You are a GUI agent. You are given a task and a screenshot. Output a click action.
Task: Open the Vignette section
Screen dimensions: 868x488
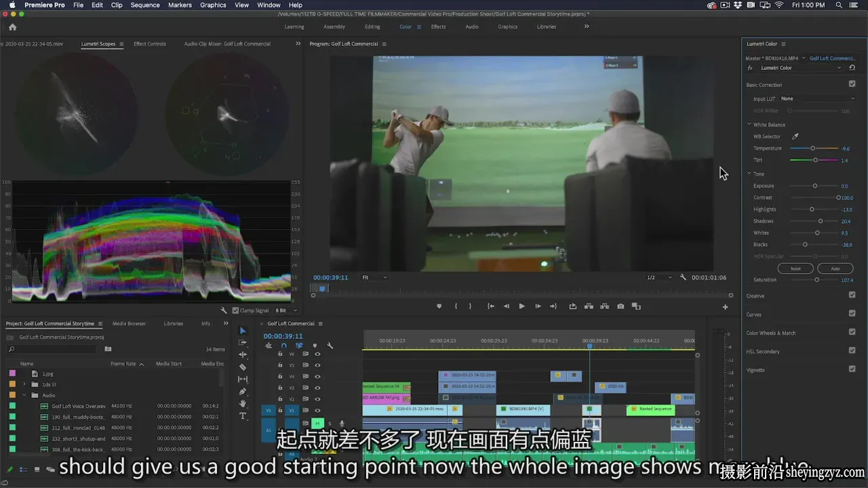click(755, 370)
